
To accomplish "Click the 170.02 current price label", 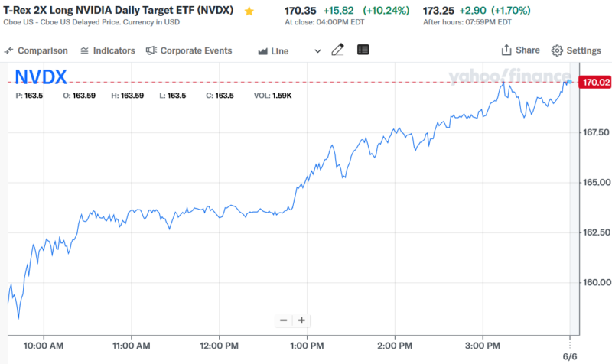I will pyautogui.click(x=595, y=82).
